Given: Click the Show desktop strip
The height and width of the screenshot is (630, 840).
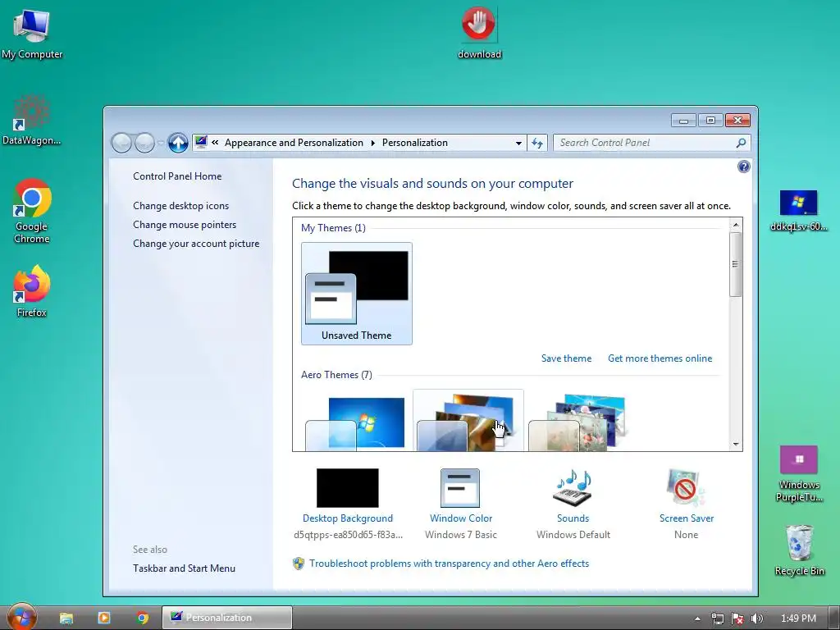Looking at the screenshot, I should point(833,618).
